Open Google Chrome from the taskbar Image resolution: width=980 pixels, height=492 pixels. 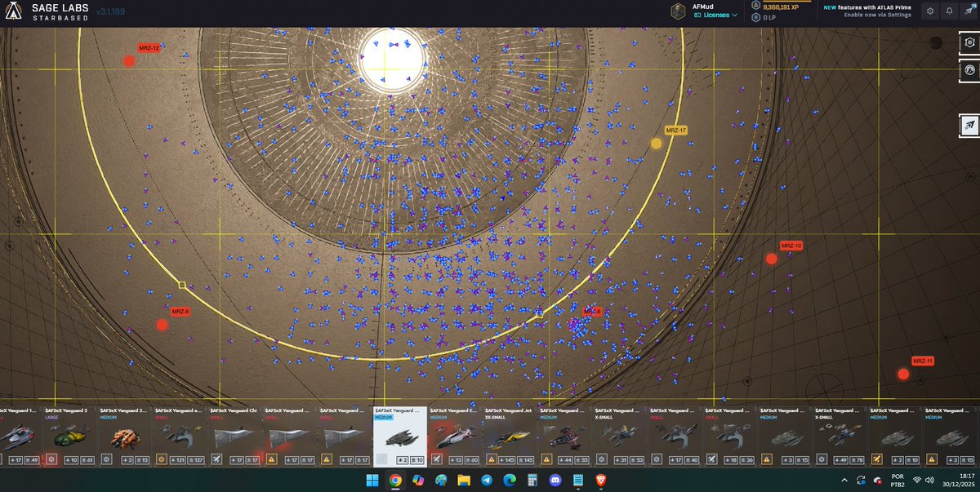click(x=394, y=480)
